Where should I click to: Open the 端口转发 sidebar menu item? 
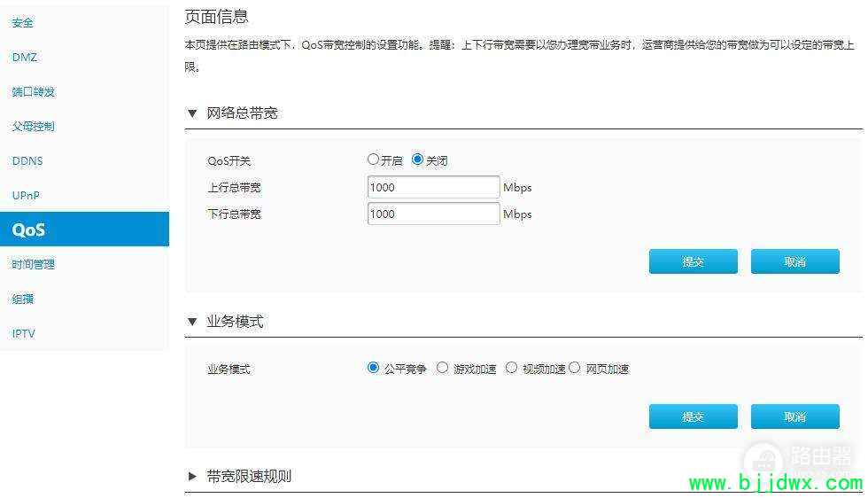[x=34, y=91]
